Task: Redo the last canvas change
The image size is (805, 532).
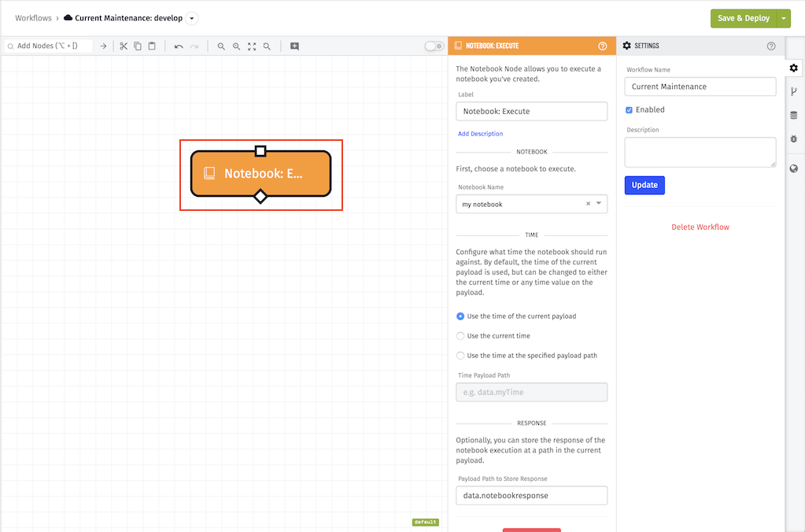Action: pyautogui.click(x=194, y=46)
